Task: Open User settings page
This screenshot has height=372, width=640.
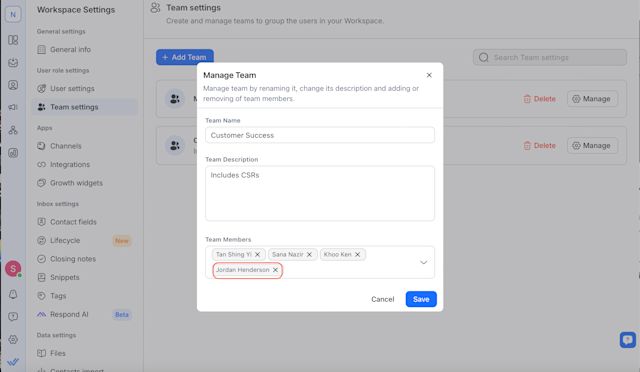Action: pos(85,88)
